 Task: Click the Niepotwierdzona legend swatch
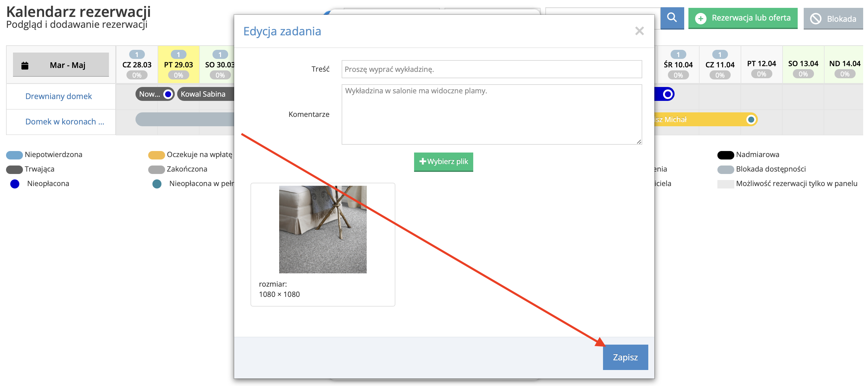click(x=14, y=155)
